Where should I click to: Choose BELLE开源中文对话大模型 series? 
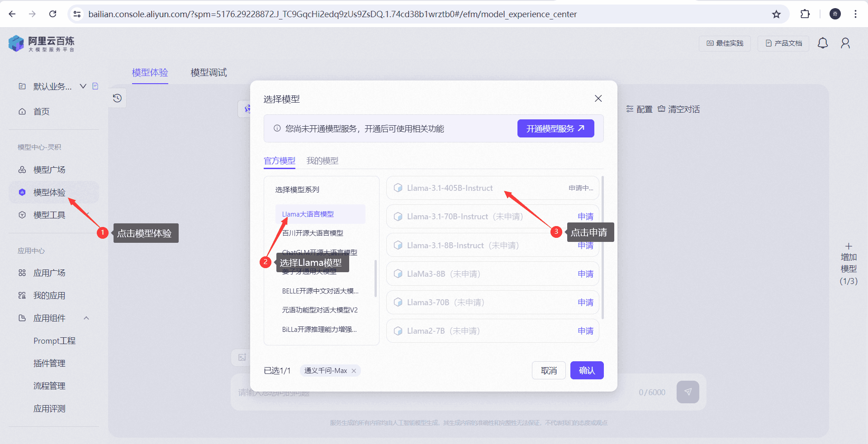(x=320, y=291)
